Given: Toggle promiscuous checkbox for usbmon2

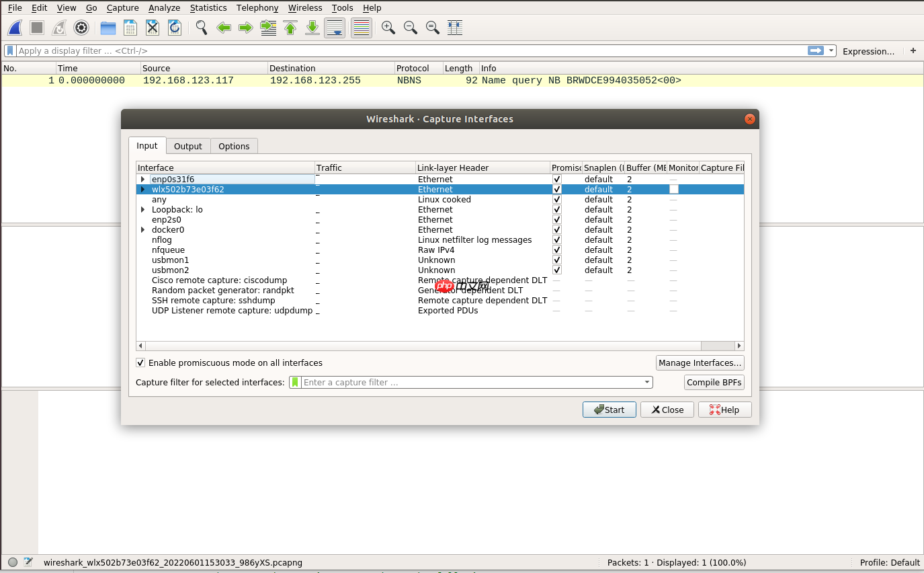Looking at the screenshot, I should [x=556, y=270].
